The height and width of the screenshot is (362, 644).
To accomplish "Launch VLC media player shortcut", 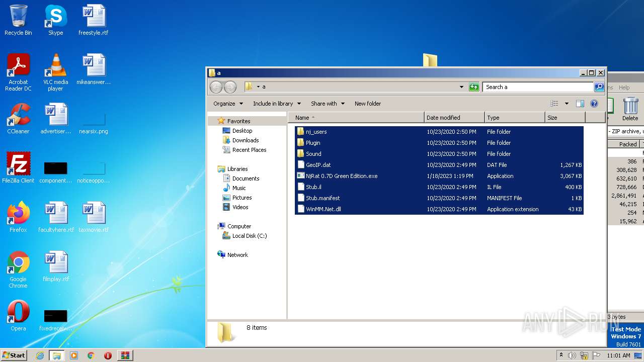I will 55,72.
